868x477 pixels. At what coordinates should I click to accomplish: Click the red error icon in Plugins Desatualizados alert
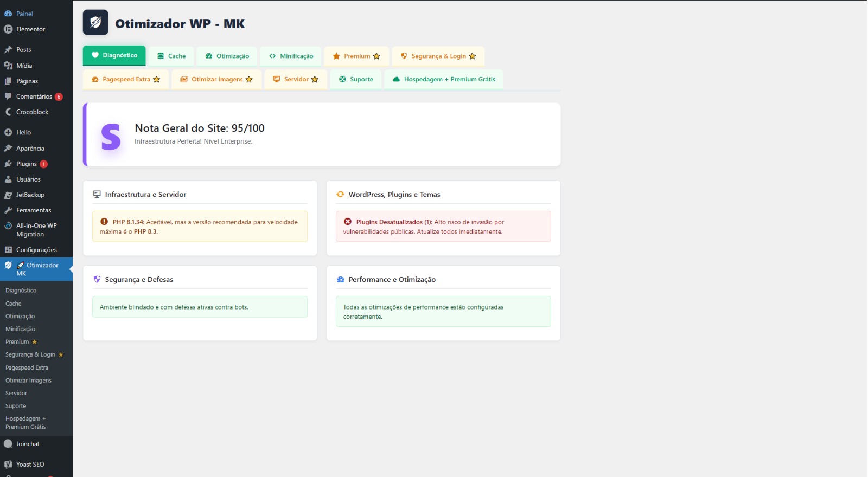[348, 222]
